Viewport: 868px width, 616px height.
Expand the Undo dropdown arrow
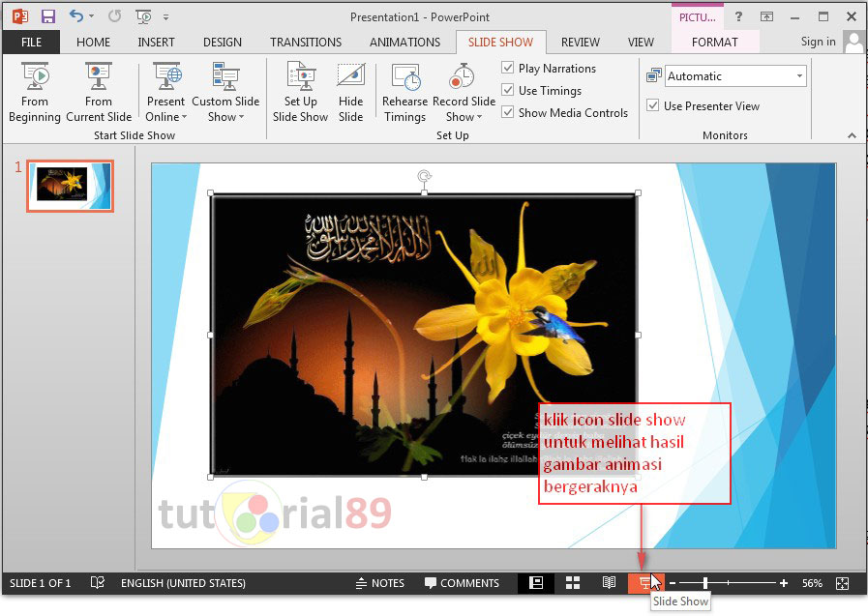[x=92, y=16]
